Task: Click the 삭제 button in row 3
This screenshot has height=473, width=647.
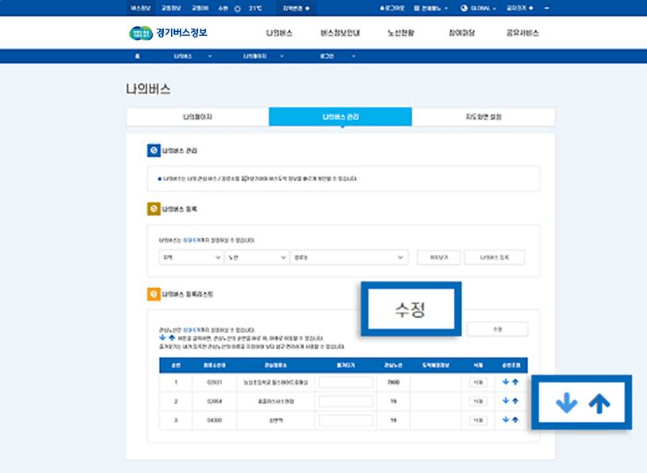Action: [x=478, y=420]
